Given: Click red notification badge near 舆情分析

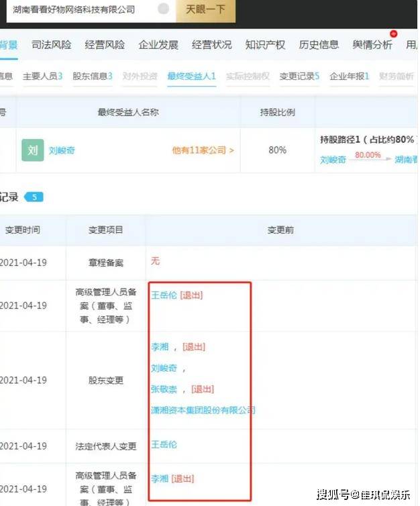Looking at the screenshot, I should (x=394, y=34).
